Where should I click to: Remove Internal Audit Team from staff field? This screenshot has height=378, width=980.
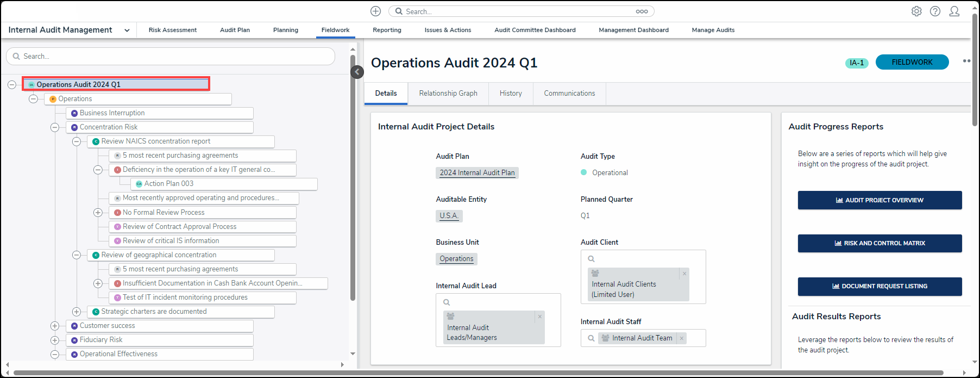tap(681, 338)
